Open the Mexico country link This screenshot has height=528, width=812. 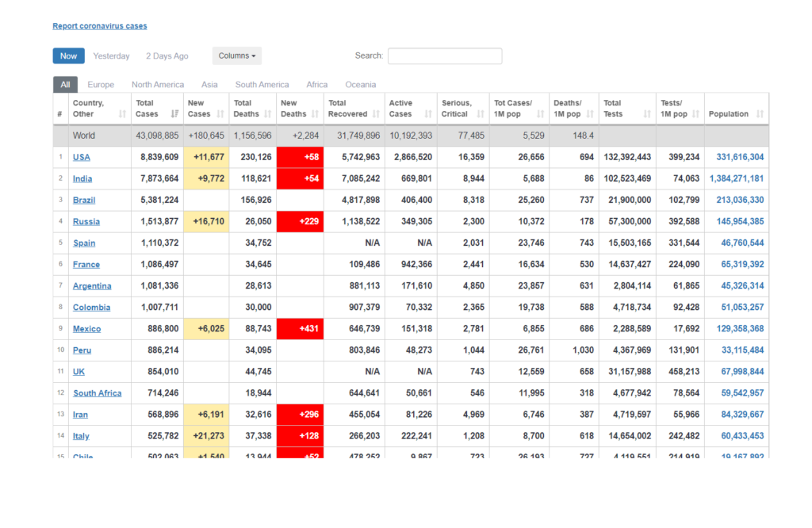point(86,329)
